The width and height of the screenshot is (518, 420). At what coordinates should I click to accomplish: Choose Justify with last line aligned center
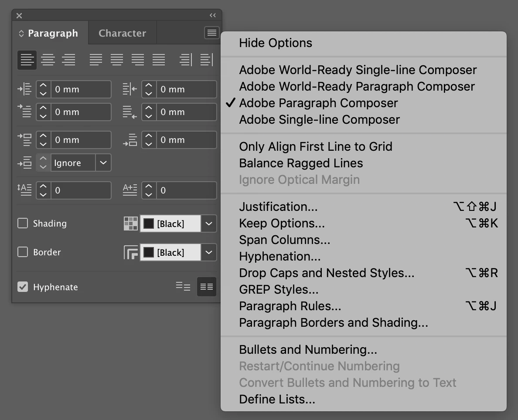(x=116, y=60)
